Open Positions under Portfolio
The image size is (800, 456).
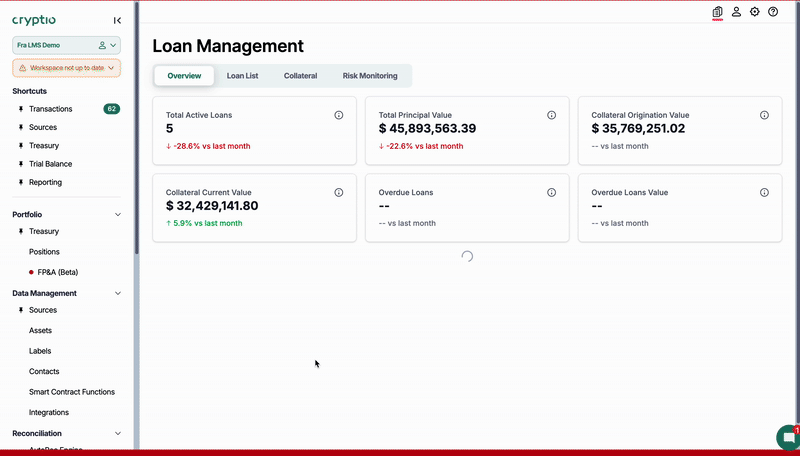pyautogui.click(x=44, y=252)
